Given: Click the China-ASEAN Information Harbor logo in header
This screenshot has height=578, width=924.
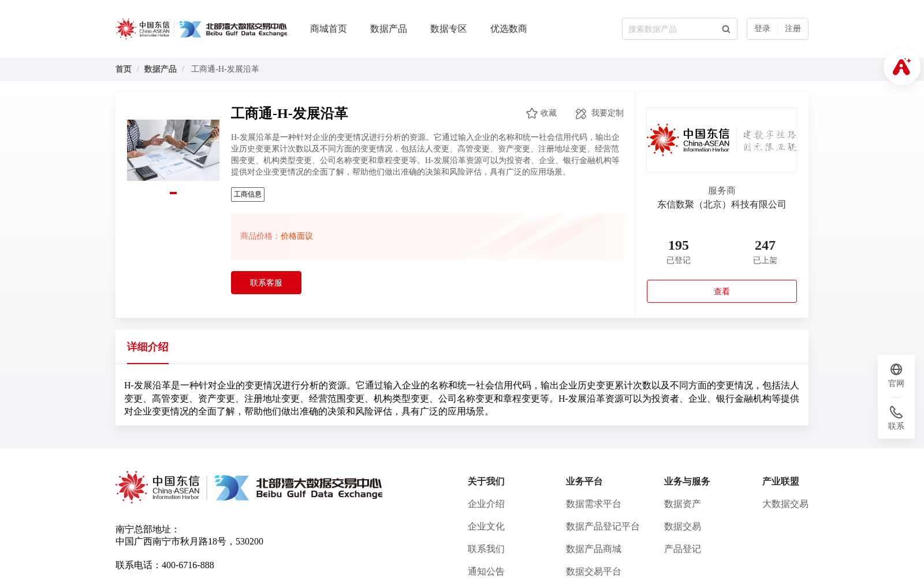Looking at the screenshot, I should (143, 29).
